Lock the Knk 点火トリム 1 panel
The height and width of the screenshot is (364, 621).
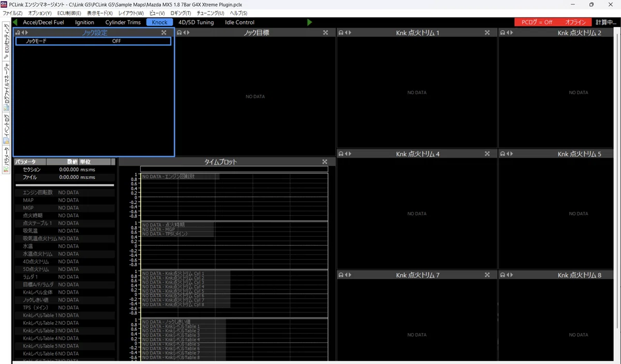(341, 33)
